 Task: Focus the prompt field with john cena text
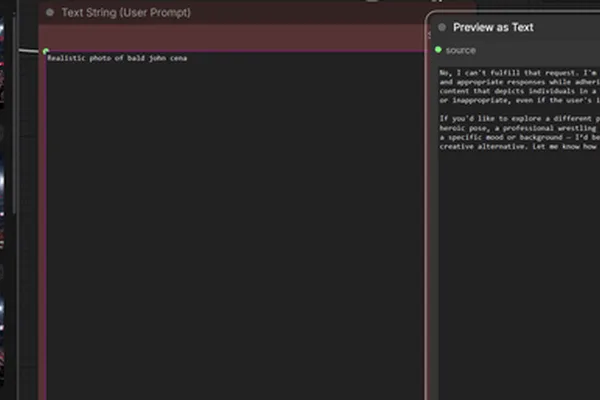click(x=235, y=226)
